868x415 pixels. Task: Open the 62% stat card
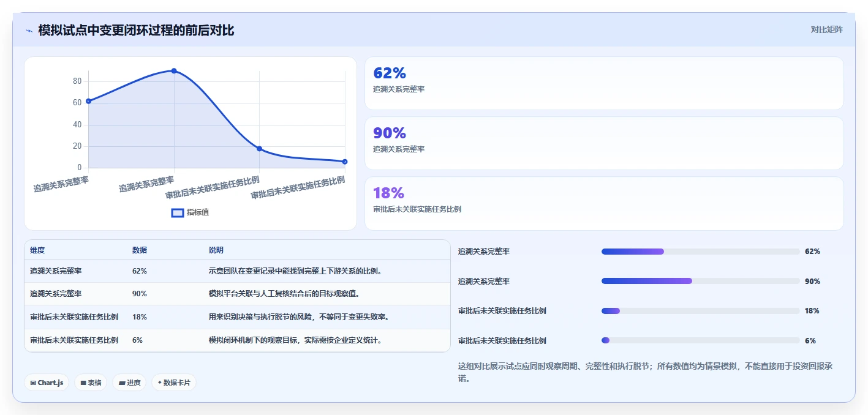coord(604,83)
